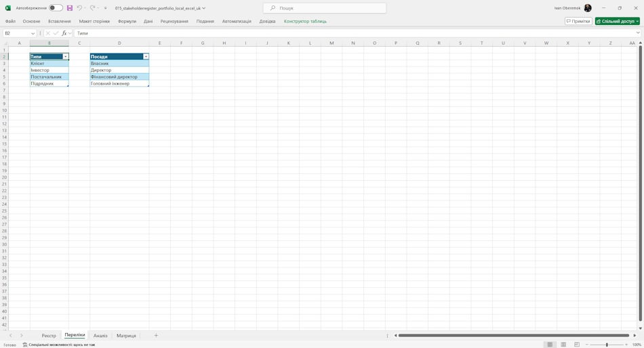Select the Головний інженер cell

click(x=119, y=83)
